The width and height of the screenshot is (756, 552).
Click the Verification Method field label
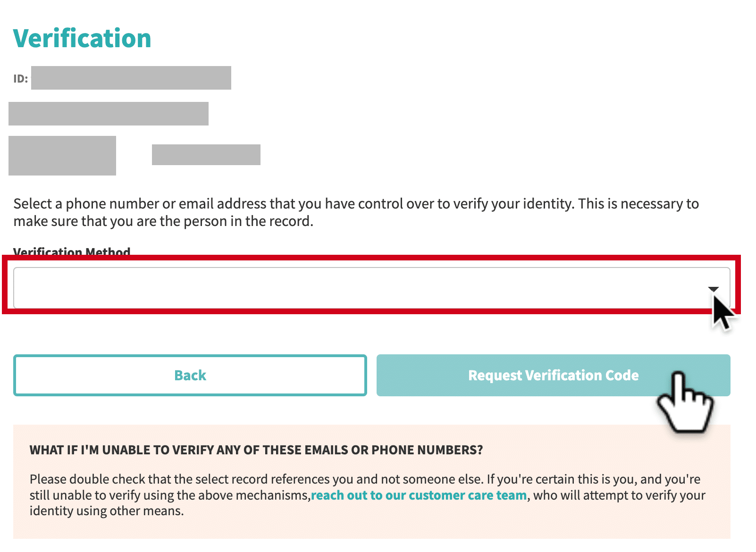pyautogui.click(x=72, y=251)
